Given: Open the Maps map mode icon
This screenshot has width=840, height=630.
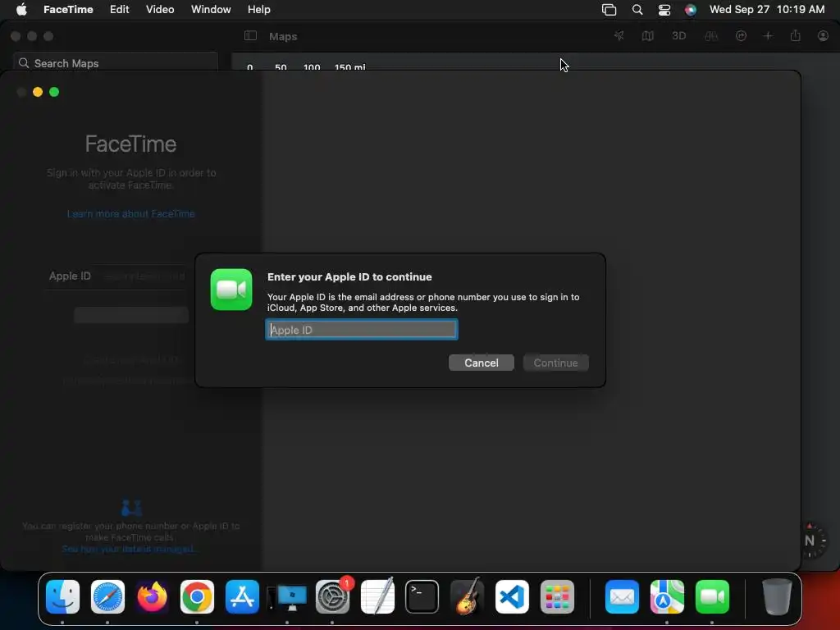Looking at the screenshot, I should pos(648,36).
